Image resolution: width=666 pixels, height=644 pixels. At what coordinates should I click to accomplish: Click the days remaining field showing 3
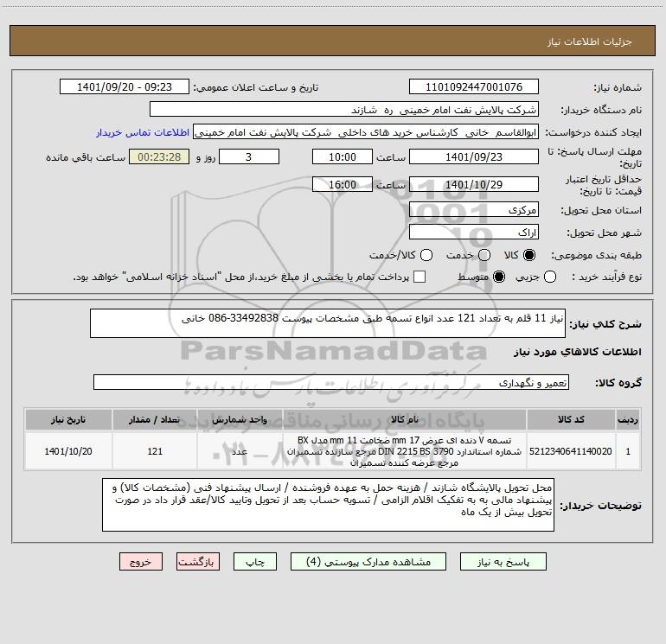[x=249, y=156]
